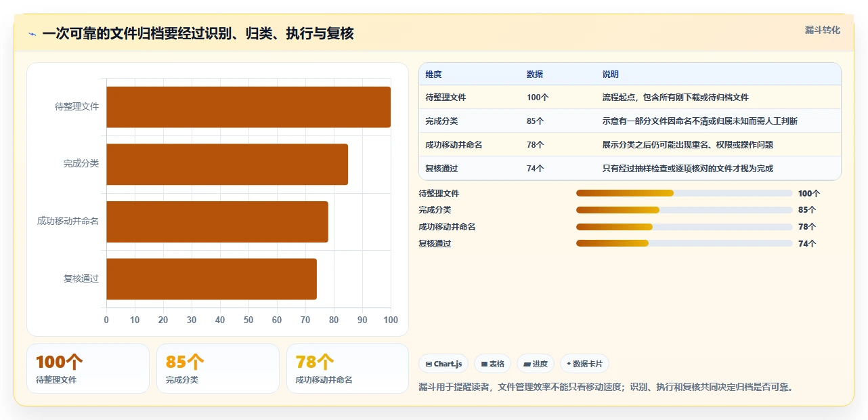Click the 待整理文件 cell in the table
This screenshot has height=420, width=868.
point(446,98)
